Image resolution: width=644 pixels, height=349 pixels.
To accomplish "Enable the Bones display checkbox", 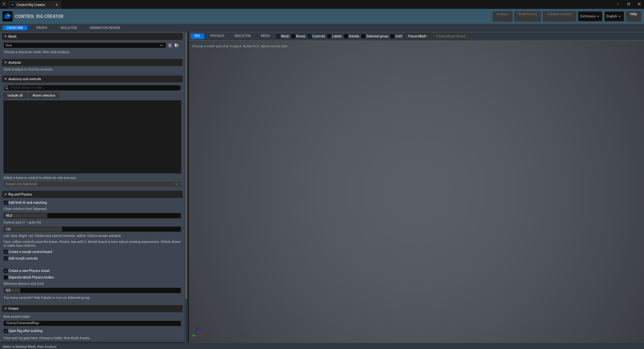I will click(293, 36).
